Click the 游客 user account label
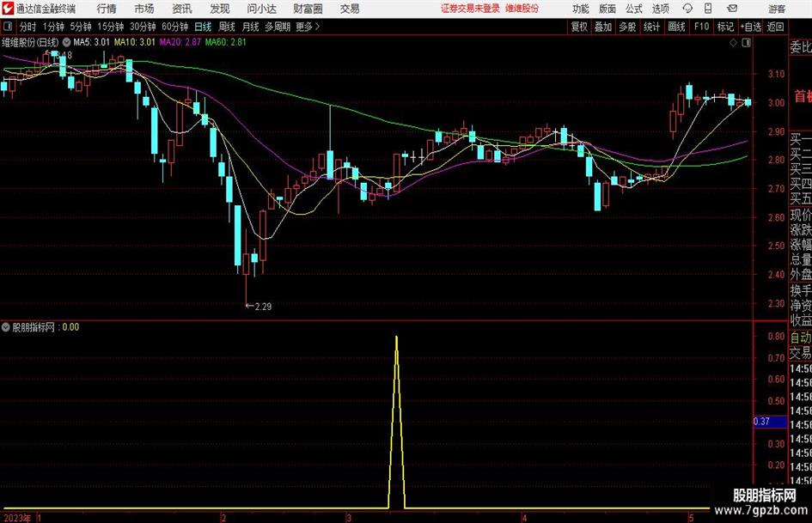812x523 pixels. click(777, 9)
